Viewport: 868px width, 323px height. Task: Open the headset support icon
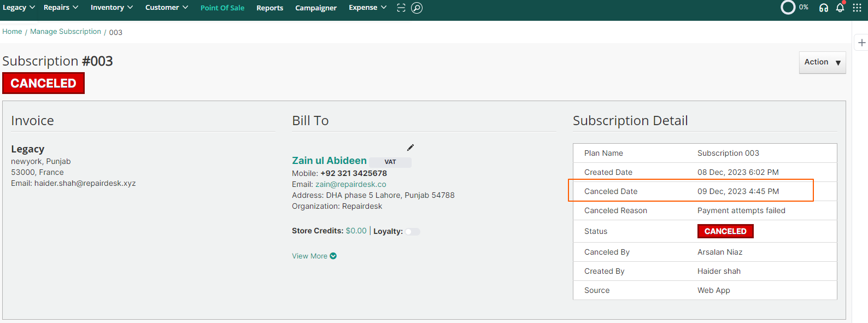point(823,8)
